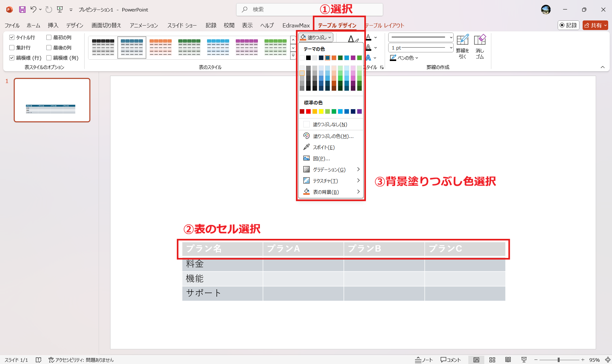Open the ファイル menu
This screenshot has height=364, width=612.
pyautogui.click(x=12, y=25)
